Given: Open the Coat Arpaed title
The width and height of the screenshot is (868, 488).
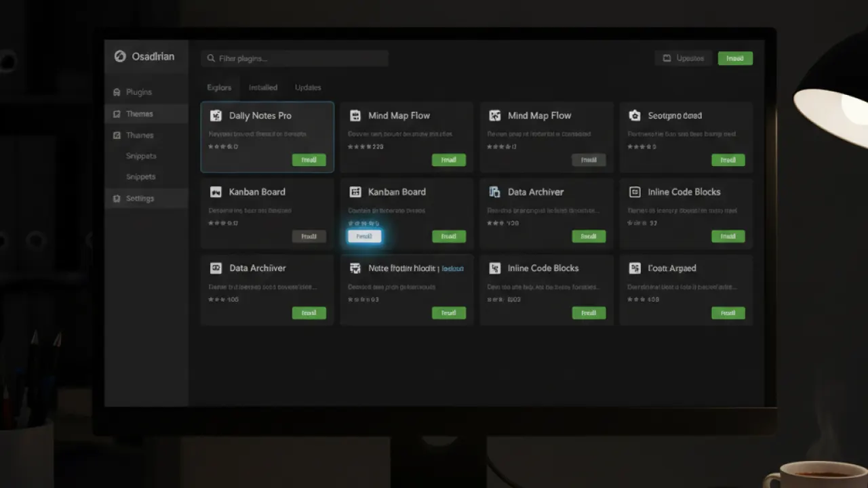Looking at the screenshot, I should [x=672, y=268].
